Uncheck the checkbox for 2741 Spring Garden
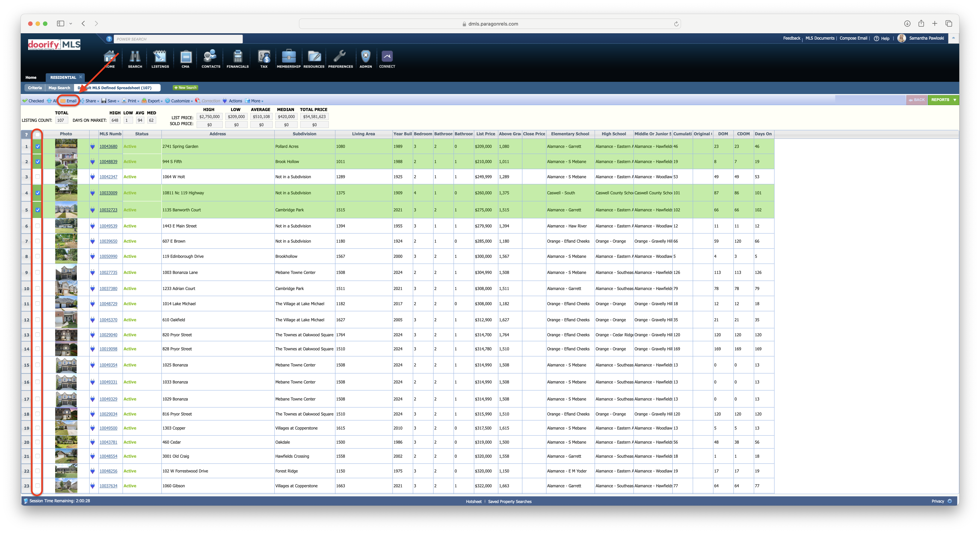Viewport: 980px width, 533px height. coord(38,146)
